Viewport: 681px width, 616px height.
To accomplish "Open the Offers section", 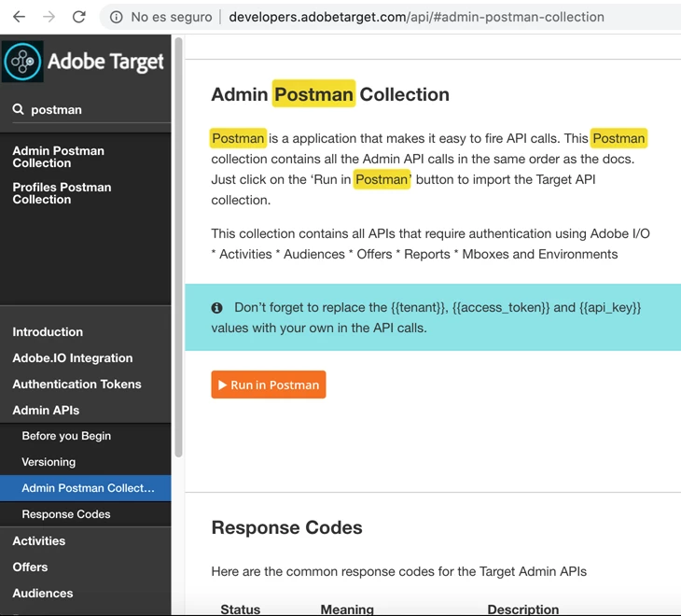I will click(30, 567).
